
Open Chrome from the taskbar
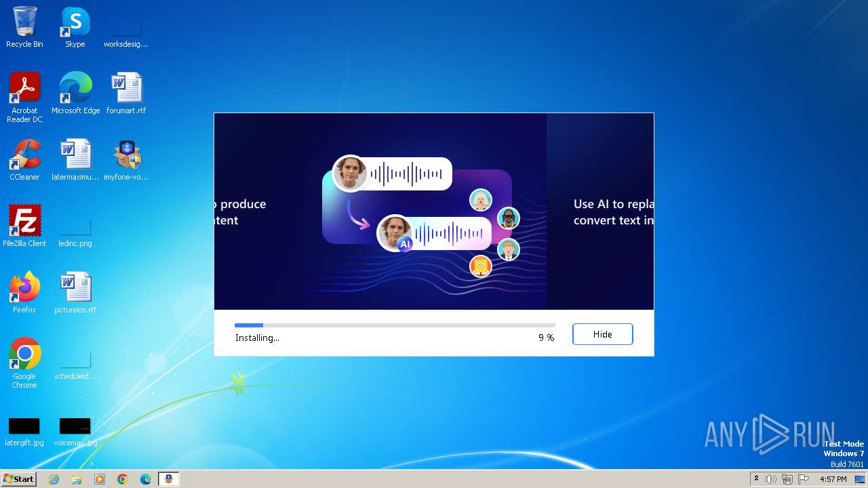(x=123, y=479)
